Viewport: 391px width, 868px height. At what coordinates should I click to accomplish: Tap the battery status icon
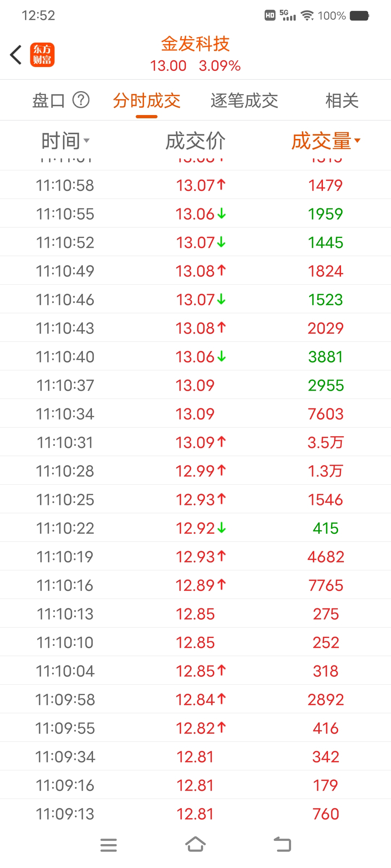pyautogui.click(x=360, y=16)
